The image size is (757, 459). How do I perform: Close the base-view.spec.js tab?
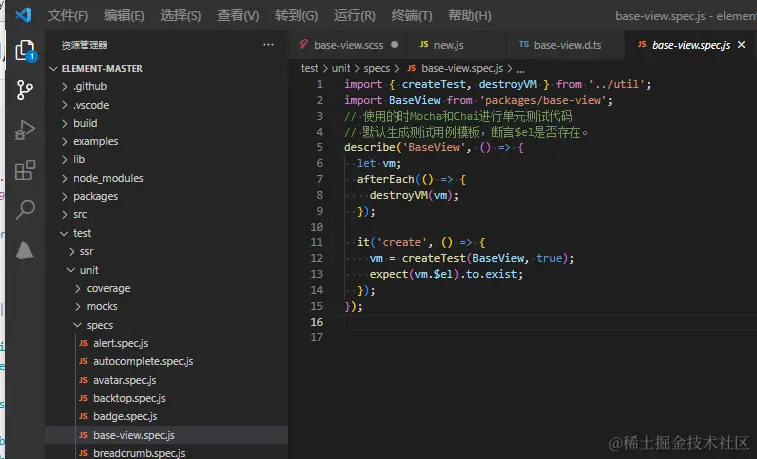pos(742,44)
